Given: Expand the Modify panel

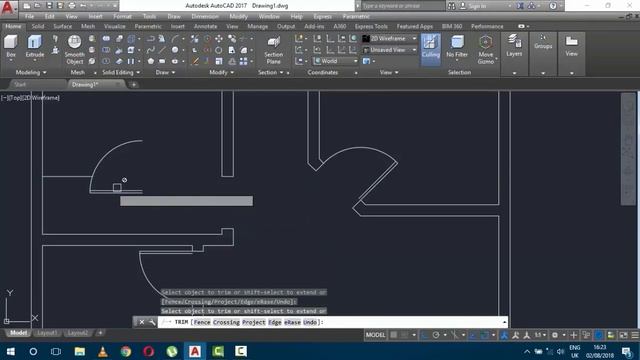Looking at the screenshot, I should (222, 72).
